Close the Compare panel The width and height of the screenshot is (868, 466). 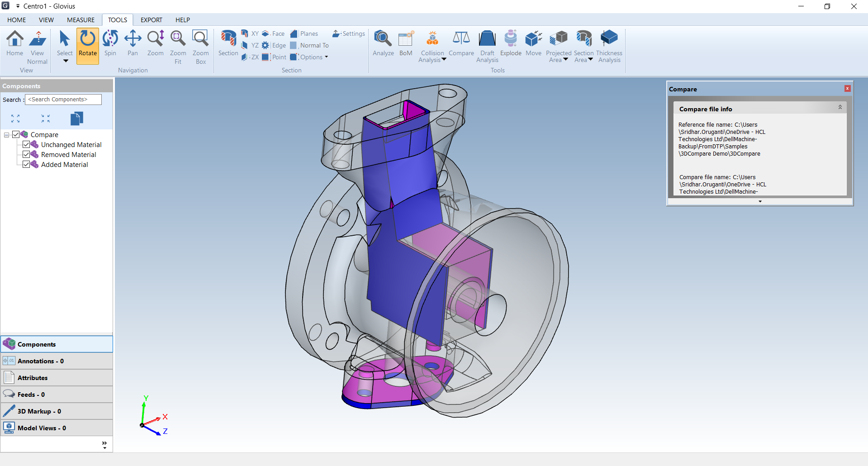pyautogui.click(x=847, y=89)
